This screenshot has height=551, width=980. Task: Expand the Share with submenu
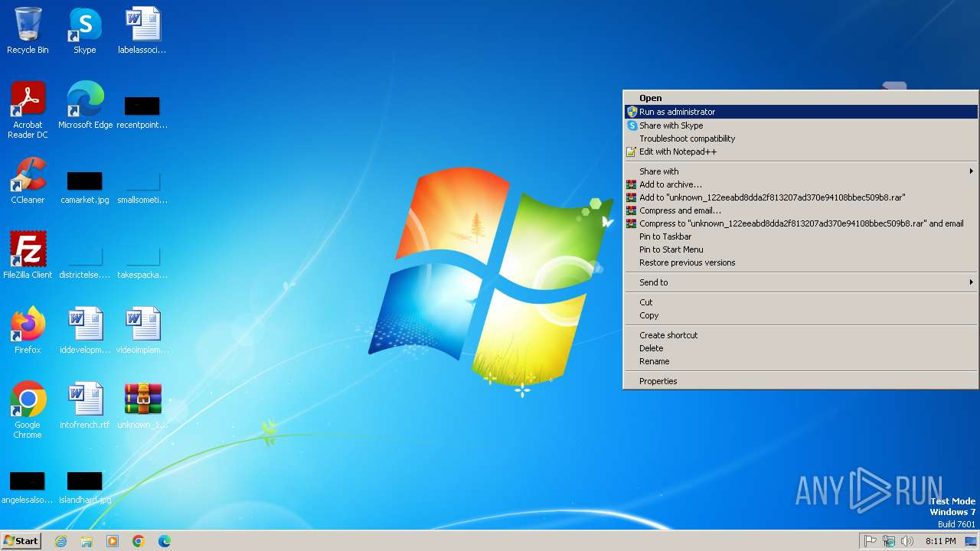click(801, 171)
